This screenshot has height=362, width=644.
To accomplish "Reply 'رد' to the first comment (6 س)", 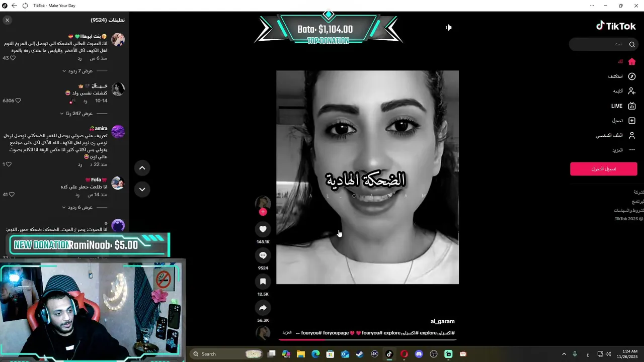I will point(79,58).
